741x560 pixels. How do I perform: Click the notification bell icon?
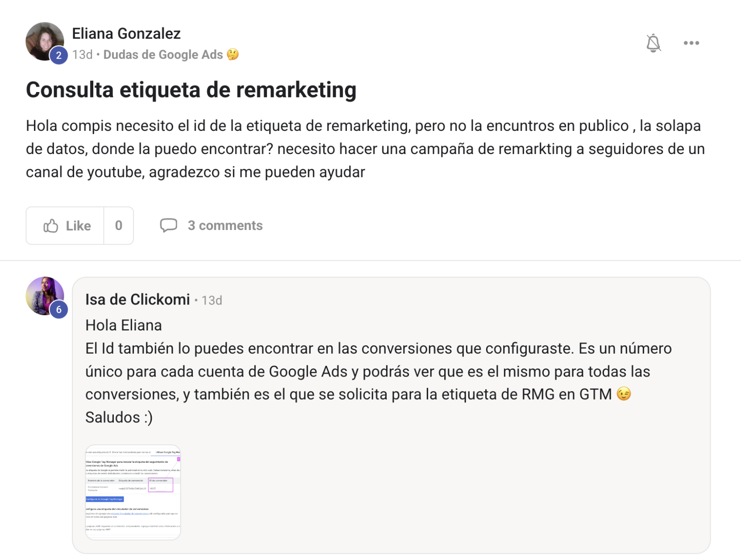(653, 43)
